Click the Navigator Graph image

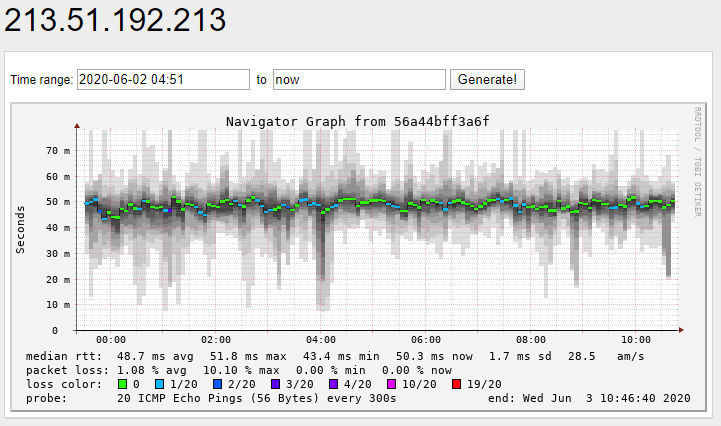click(359, 257)
